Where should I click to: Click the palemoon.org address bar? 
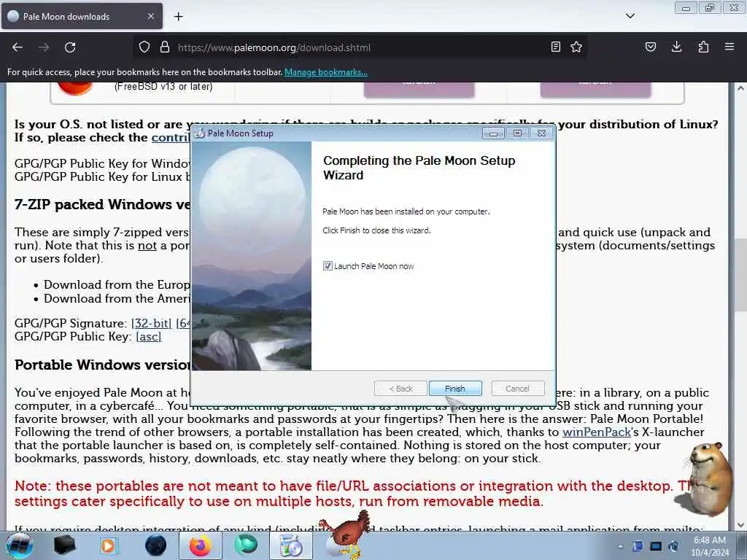pos(362,47)
